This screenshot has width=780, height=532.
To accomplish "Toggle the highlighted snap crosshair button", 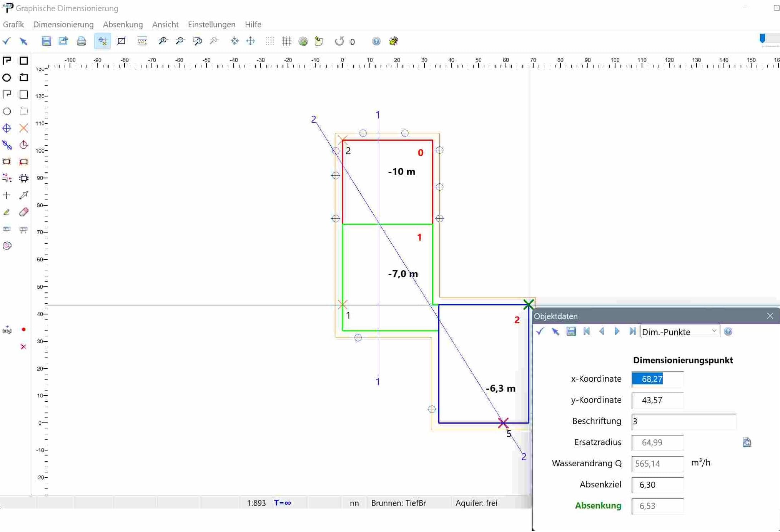I will (102, 41).
